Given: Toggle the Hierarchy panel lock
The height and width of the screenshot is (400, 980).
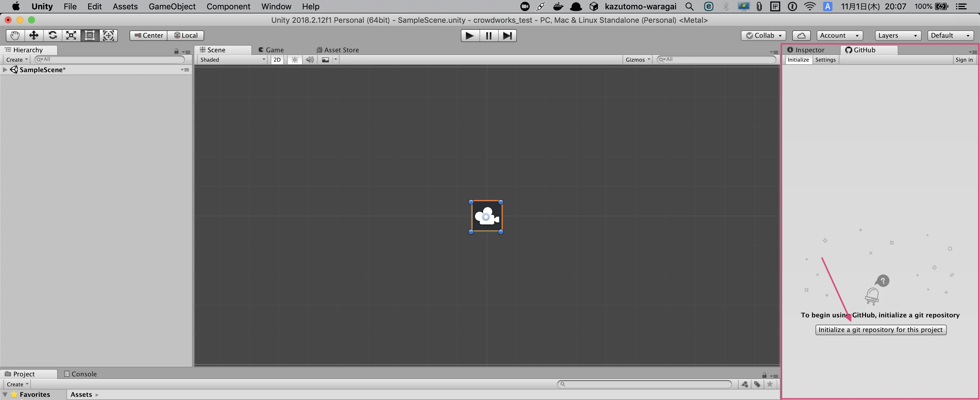Looking at the screenshot, I should point(176,51).
